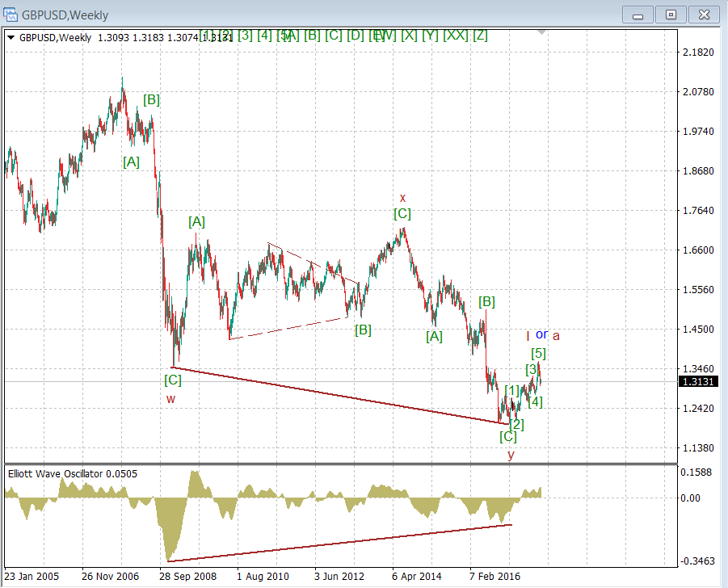
Task: Click the grey chart shift triangle marker
Action: point(541,32)
